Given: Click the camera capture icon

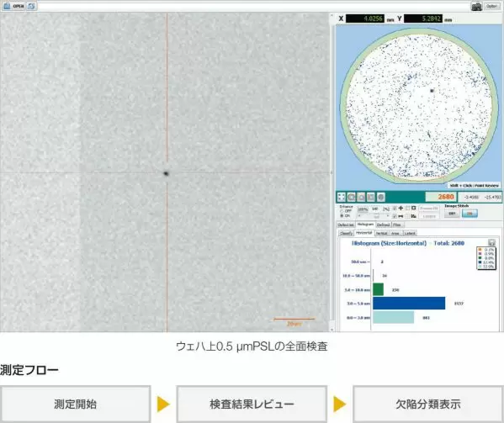Looking at the screenshot, I should click(476, 7).
